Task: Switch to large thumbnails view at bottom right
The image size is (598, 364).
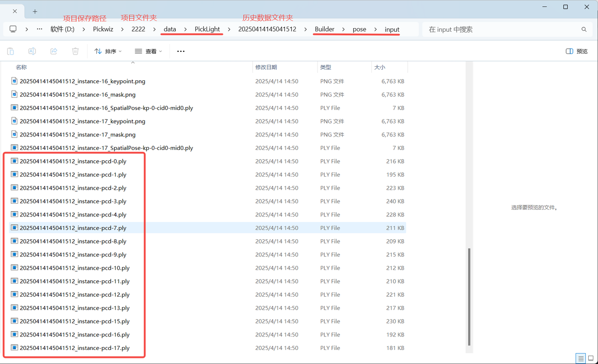Action: click(591, 359)
